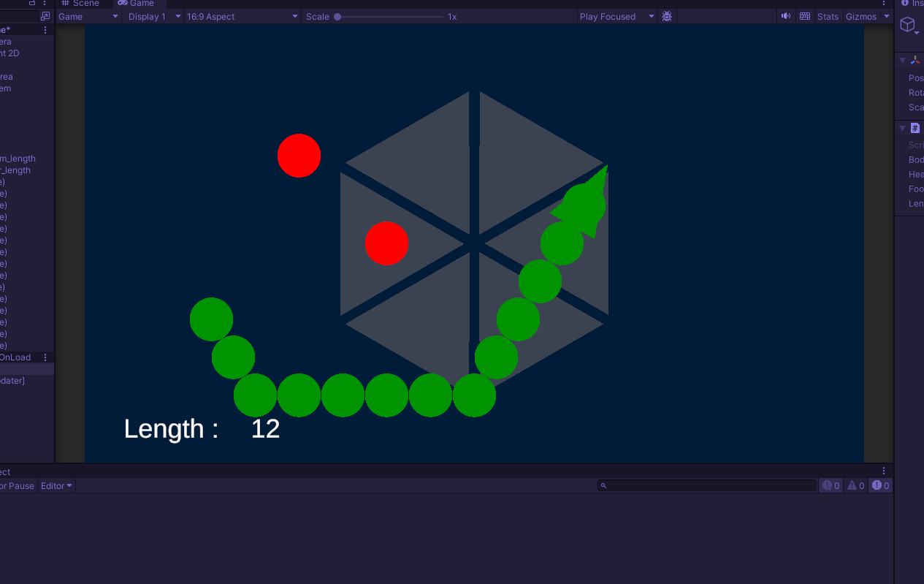The width and height of the screenshot is (924, 584).
Task: Toggle console error message filter
Action: pyautogui.click(x=880, y=485)
